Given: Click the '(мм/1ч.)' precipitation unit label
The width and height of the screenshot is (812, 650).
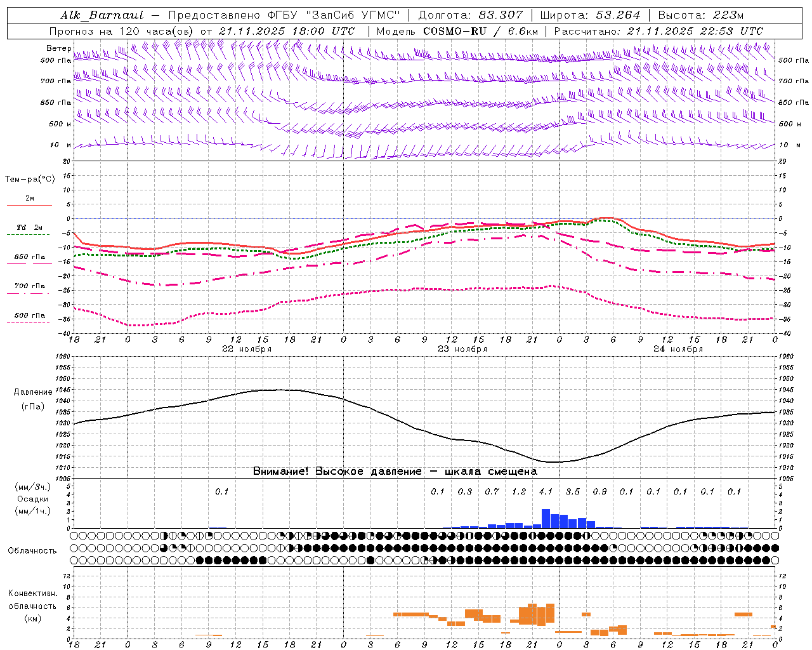Looking at the screenshot, I should (x=32, y=511).
